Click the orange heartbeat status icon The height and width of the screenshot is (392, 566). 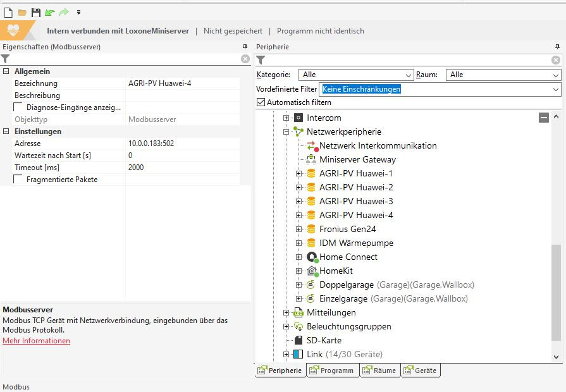coord(13,30)
